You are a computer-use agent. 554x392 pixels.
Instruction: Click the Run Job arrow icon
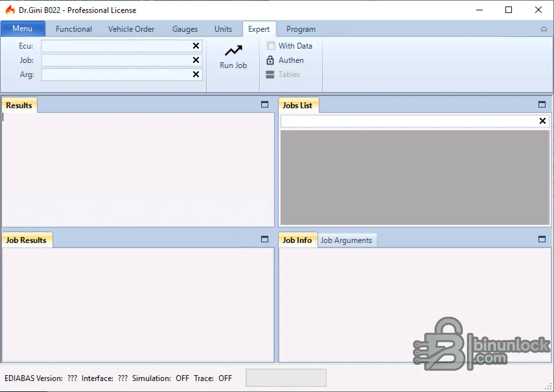234,51
